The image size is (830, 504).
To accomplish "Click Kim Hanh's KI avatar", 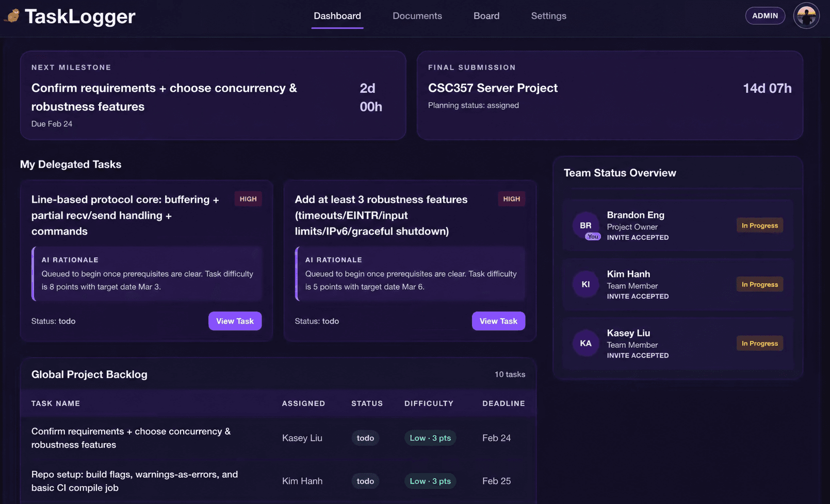I will 585,284.
